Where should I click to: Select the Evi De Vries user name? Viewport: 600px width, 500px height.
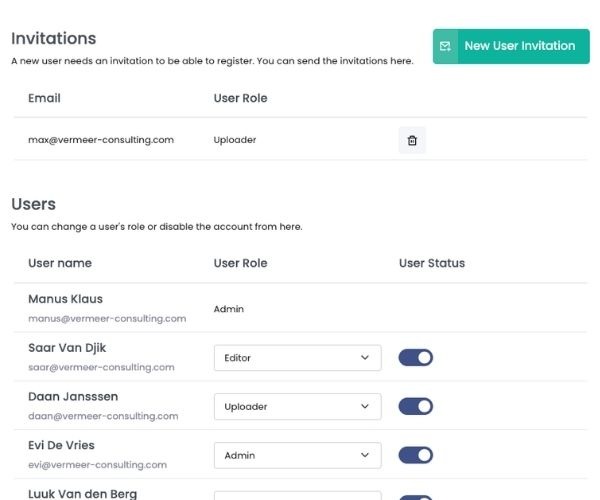(x=61, y=445)
